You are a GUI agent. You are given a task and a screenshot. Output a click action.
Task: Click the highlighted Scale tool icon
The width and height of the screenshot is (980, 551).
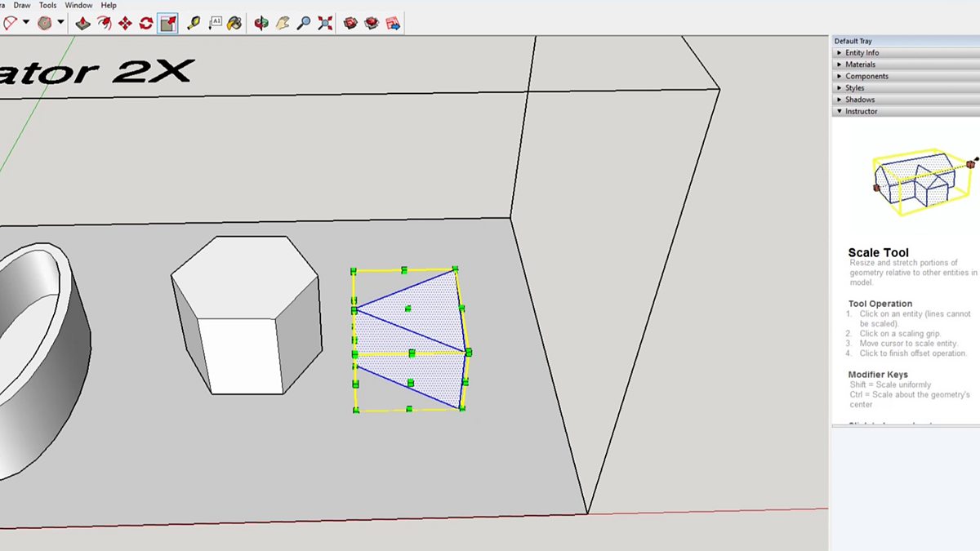[x=168, y=24]
